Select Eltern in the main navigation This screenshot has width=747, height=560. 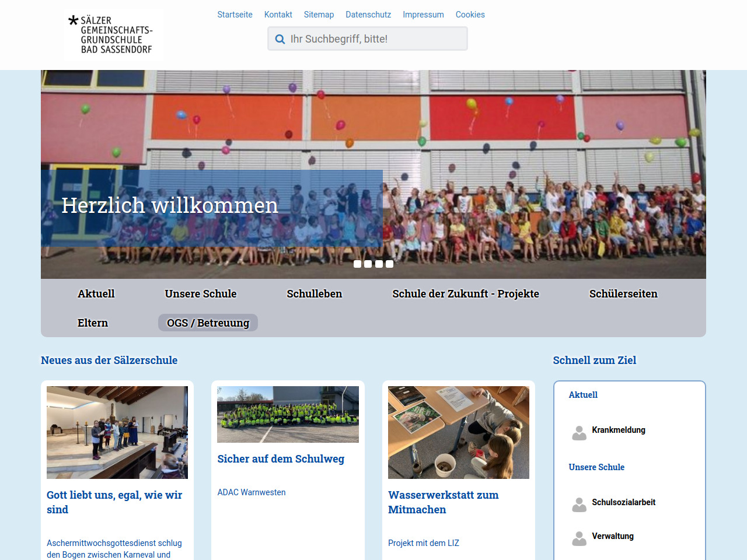pos(93,323)
